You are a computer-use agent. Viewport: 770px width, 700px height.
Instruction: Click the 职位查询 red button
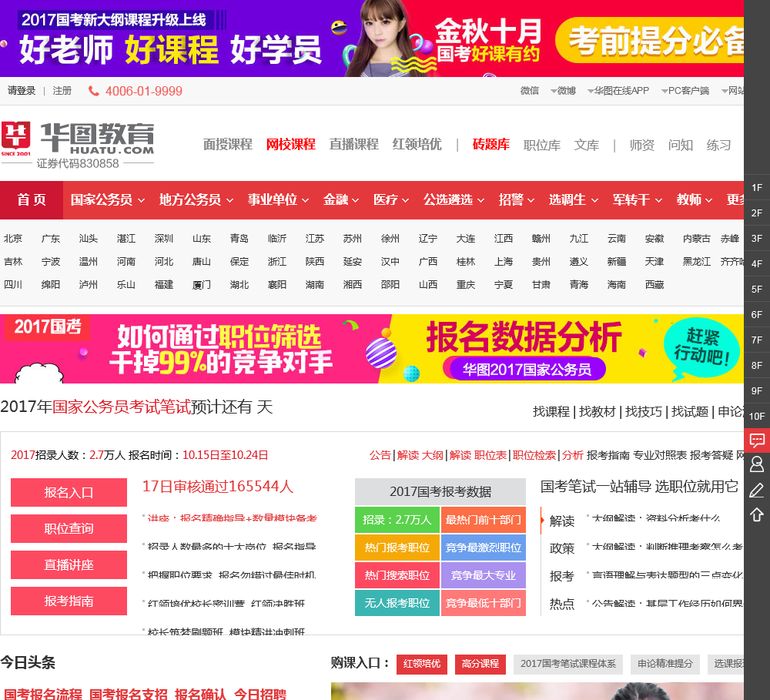coord(69,528)
